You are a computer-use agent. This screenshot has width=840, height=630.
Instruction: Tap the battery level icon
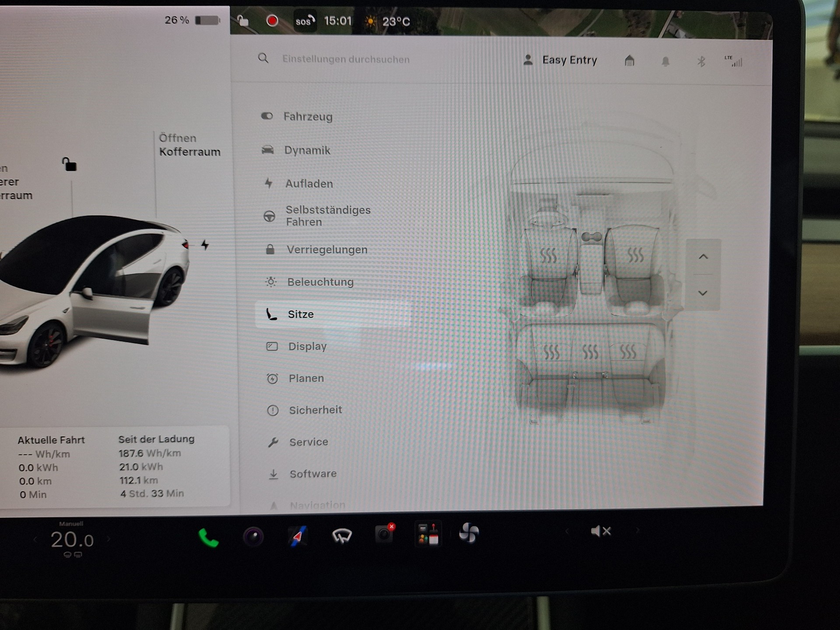tap(207, 21)
